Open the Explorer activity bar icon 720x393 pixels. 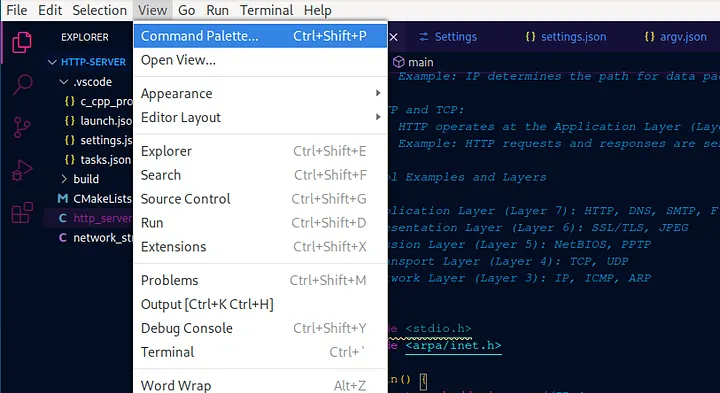22,42
